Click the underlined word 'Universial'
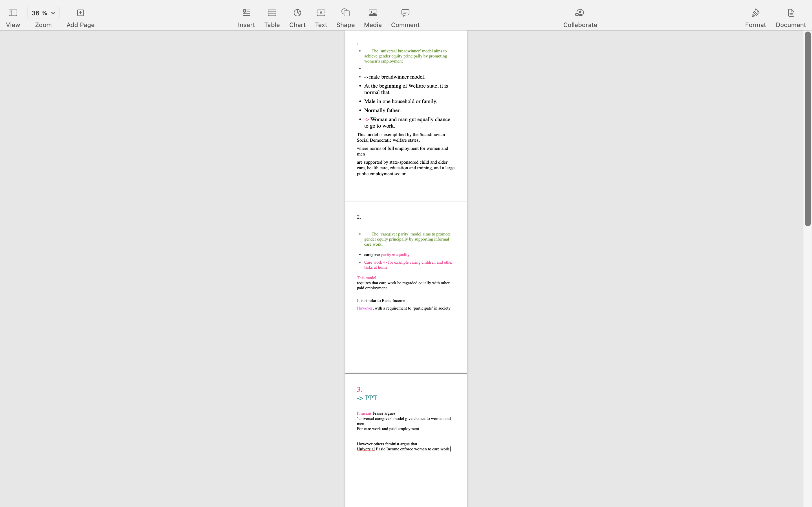The height and width of the screenshot is (507, 812). click(x=365, y=449)
